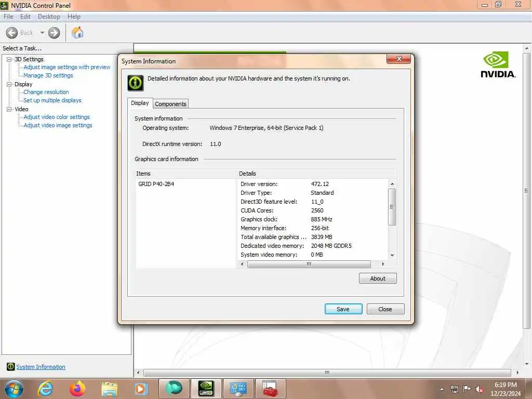Open the File menu
532x399 pixels.
pyautogui.click(x=8, y=17)
